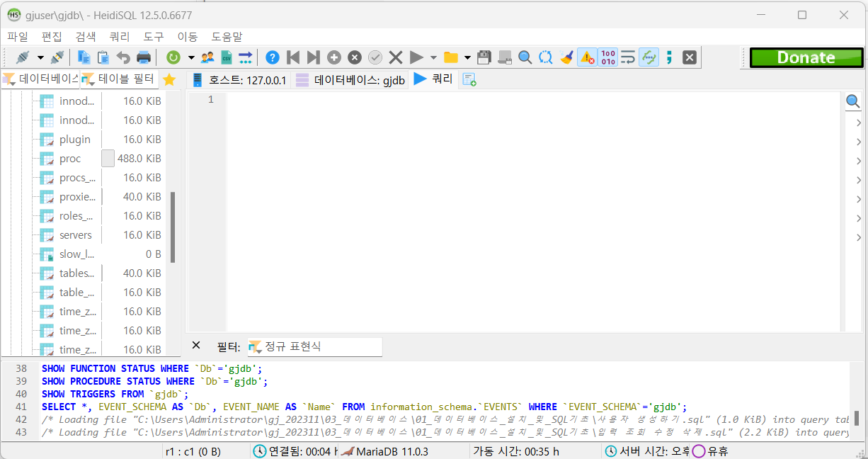The height and width of the screenshot is (459, 868).
Task: Click the Replace text circular-arrows icon
Action: pos(545,57)
